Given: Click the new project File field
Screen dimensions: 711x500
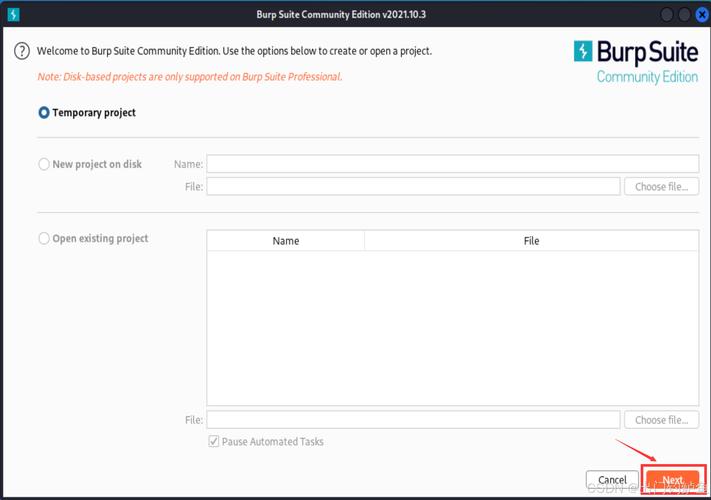Looking at the screenshot, I should 413,186.
